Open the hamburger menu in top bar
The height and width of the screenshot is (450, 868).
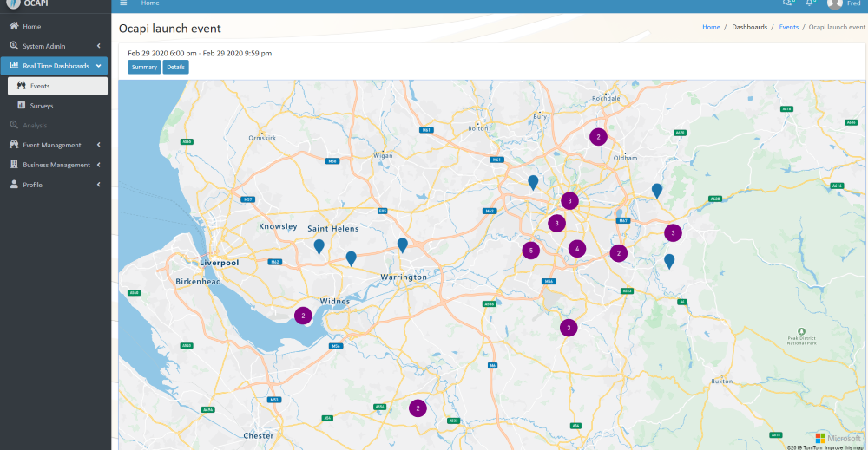point(123,3)
